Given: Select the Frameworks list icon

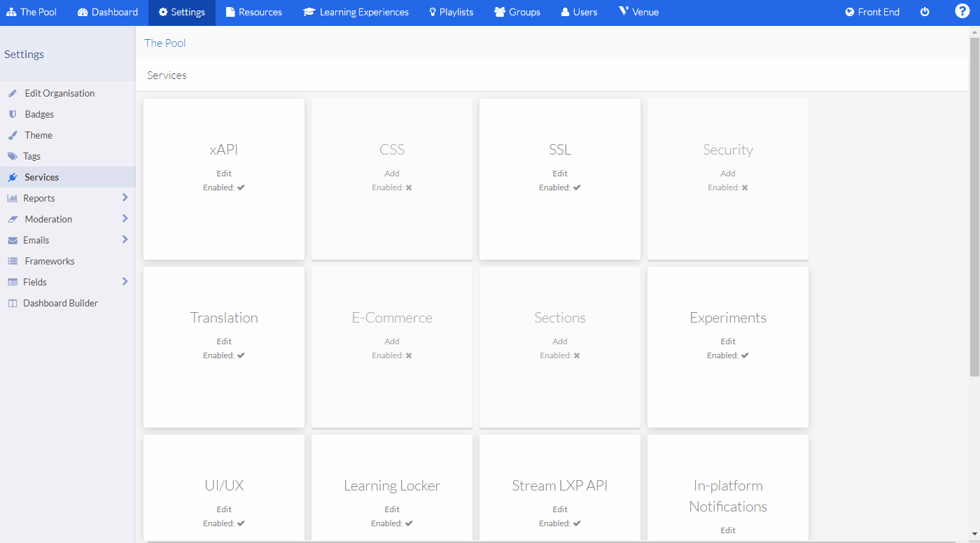Looking at the screenshot, I should pos(11,260).
